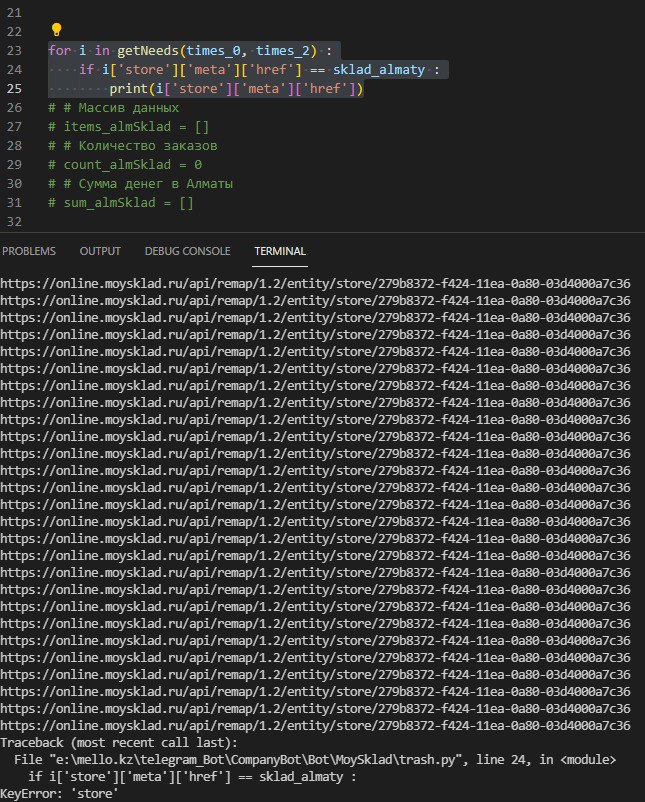Click the KeyError: 'store' message
Viewport: 645px width, 802px height.
pos(59,794)
